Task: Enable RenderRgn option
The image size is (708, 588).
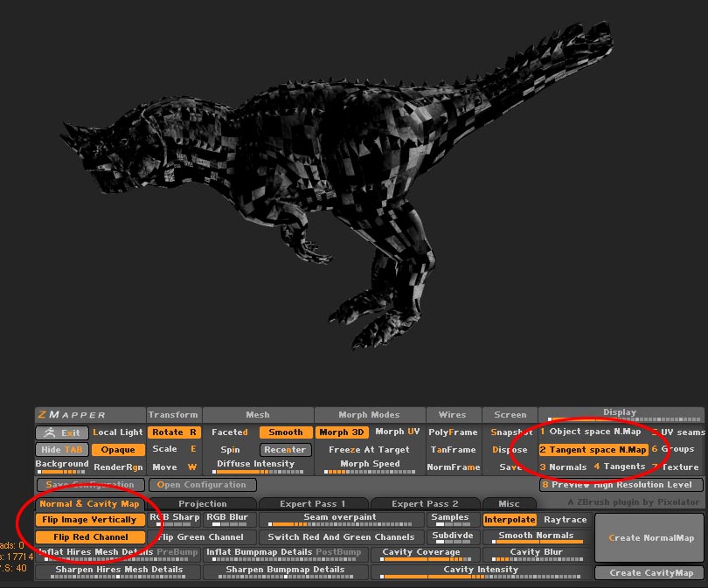Action: tap(118, 467)
